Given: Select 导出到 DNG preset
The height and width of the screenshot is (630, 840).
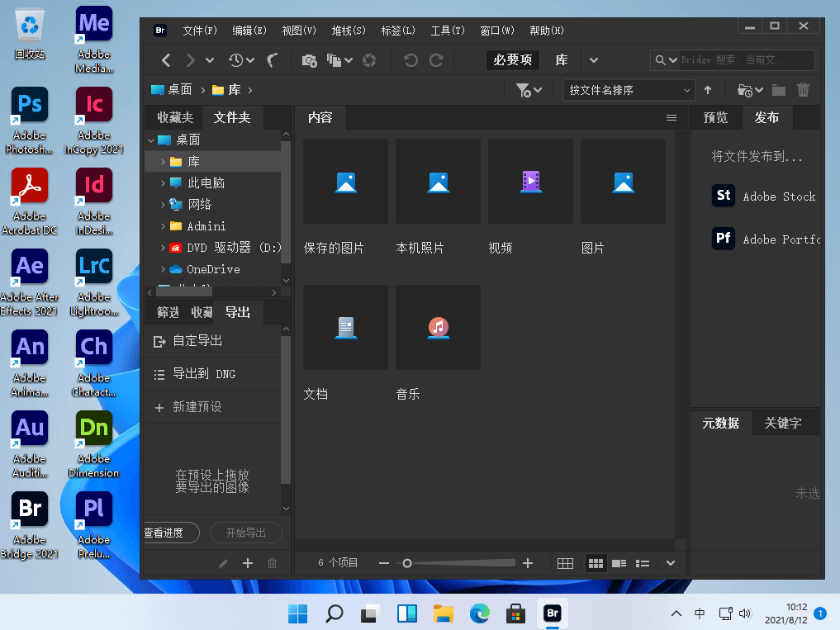Looking at the screenshot, I should coord(212,374).
